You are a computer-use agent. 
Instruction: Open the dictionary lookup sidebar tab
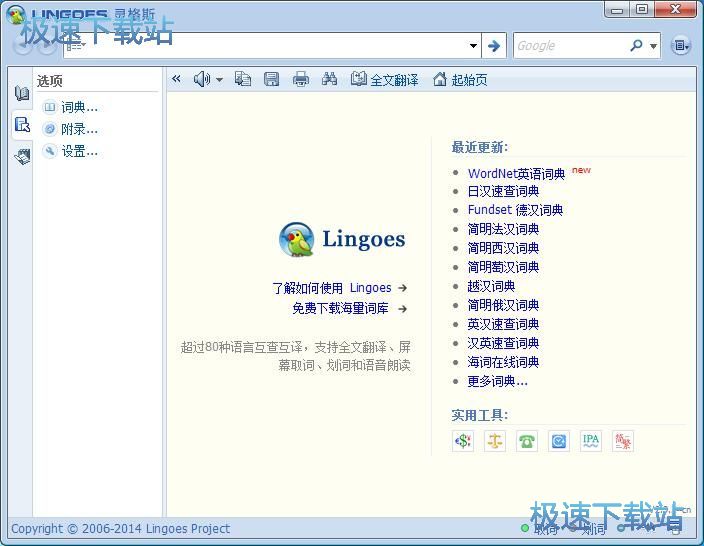(22, 93)
